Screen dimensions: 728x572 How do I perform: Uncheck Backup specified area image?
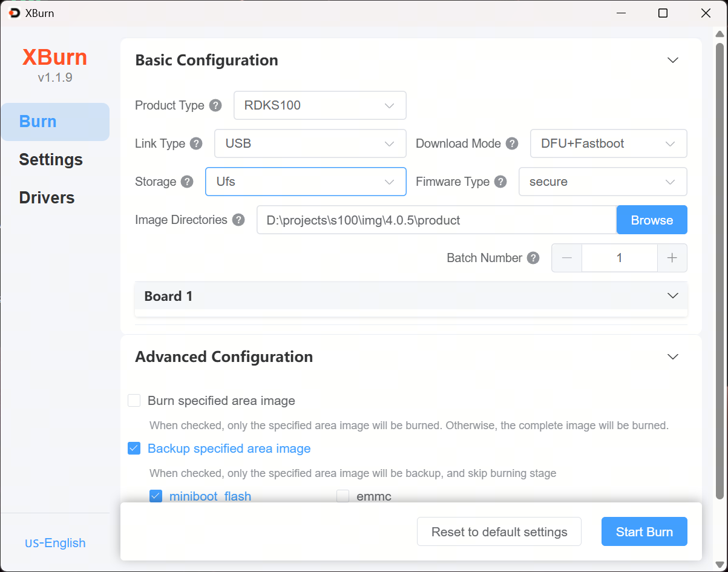(x=134, y=449)
